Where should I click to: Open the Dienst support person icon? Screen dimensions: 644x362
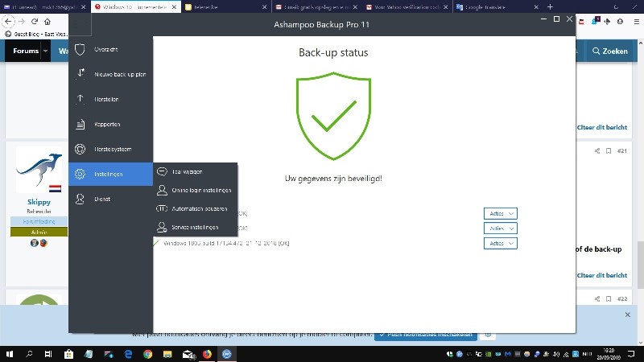(x=80, y=199)
